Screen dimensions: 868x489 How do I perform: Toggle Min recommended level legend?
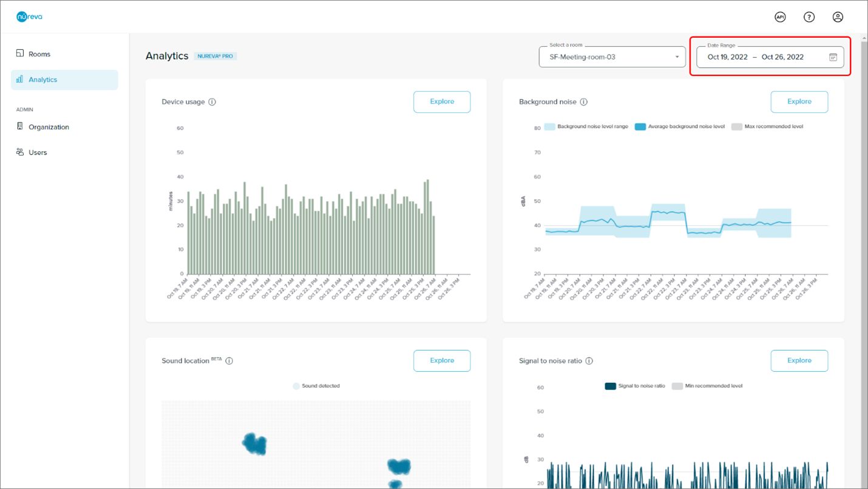(x=707, y=386)
